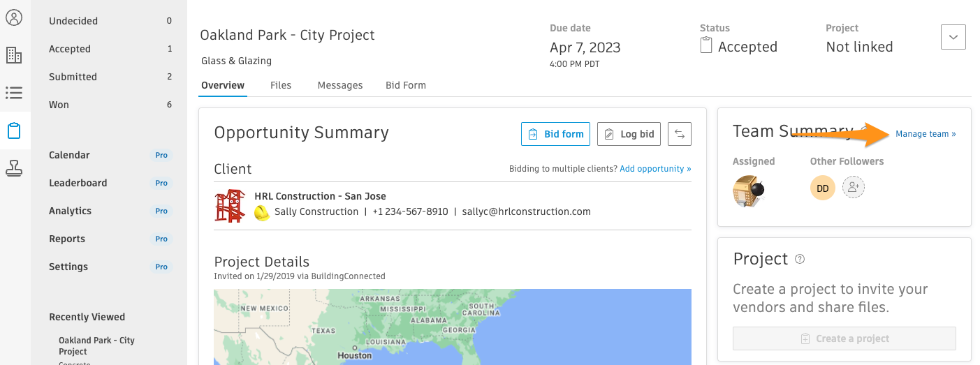Click the Project help question mark icon
Image resolution: width=980 pixels, height=365 pixels.
[800, 259]
